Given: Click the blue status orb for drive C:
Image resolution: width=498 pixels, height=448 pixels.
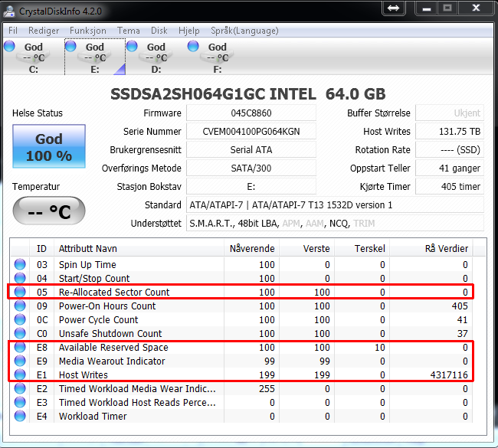Looking at the screenshot, I should pos(9,46).
